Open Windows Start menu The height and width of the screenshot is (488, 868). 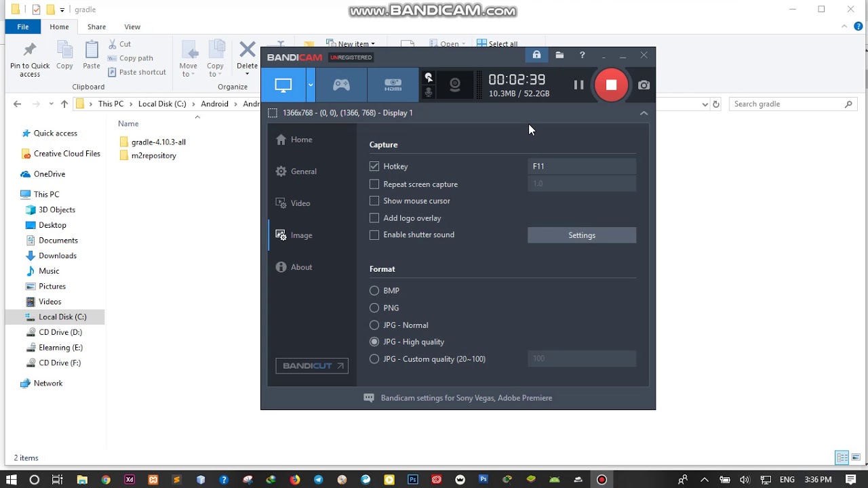pyautogui.click(x=12, y=480)
